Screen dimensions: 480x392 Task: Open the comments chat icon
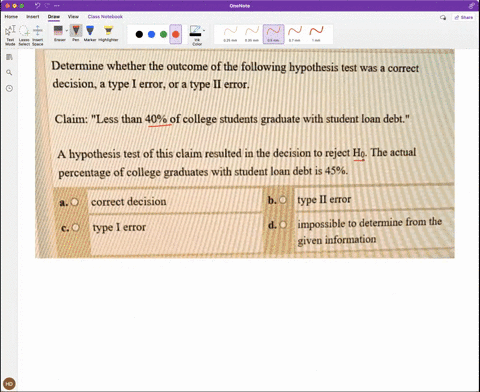coord(443,17)
